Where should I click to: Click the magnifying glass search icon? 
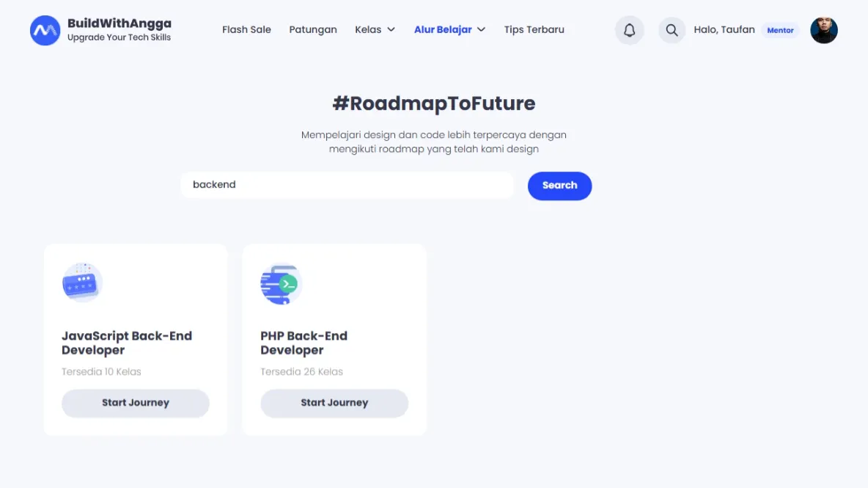pos(672,29)
